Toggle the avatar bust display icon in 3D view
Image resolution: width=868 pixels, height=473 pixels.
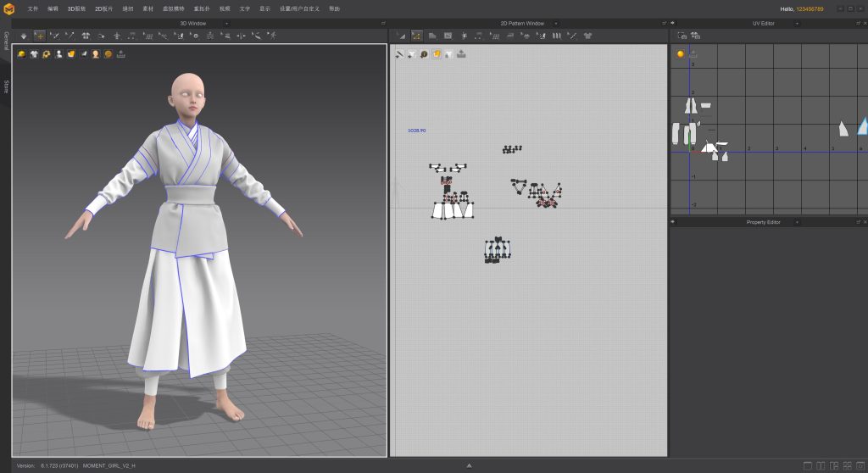(x=58, y=53)
